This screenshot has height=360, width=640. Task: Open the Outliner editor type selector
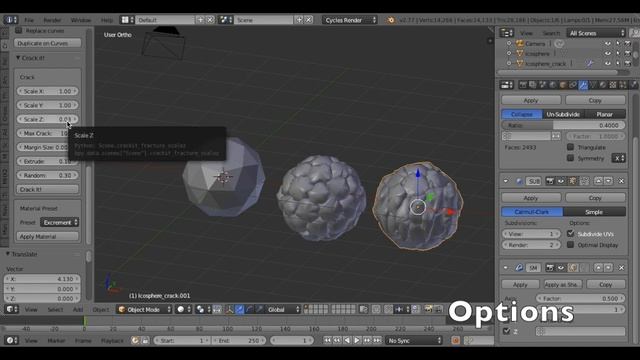507,33
